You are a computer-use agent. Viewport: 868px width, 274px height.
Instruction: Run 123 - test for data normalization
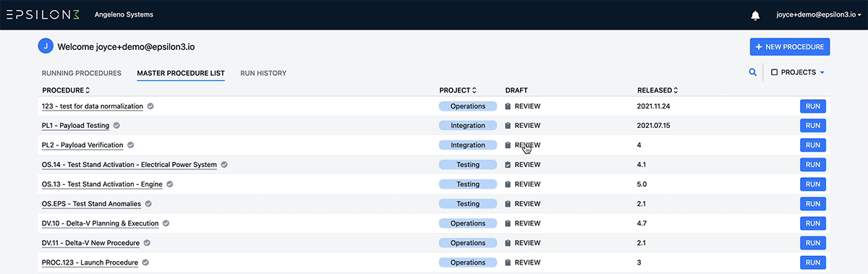tap(812, 106)
